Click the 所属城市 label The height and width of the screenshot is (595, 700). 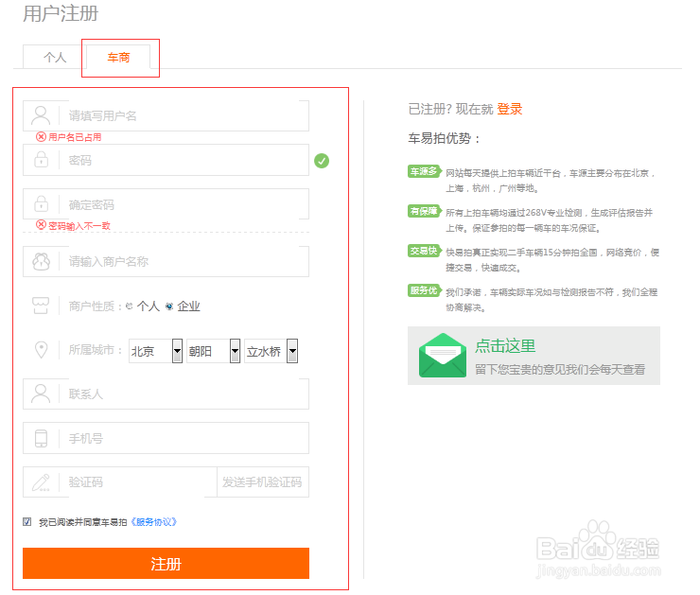point(96,350)
